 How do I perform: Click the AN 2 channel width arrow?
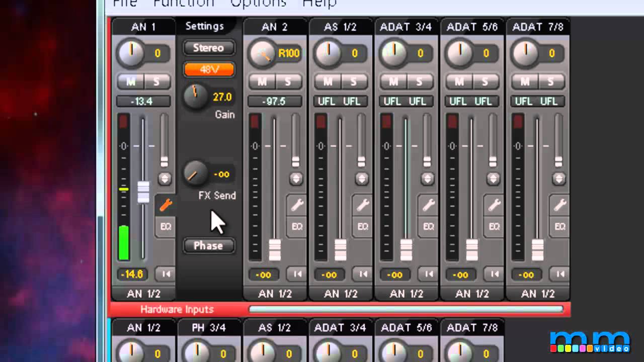pos(297,274)
